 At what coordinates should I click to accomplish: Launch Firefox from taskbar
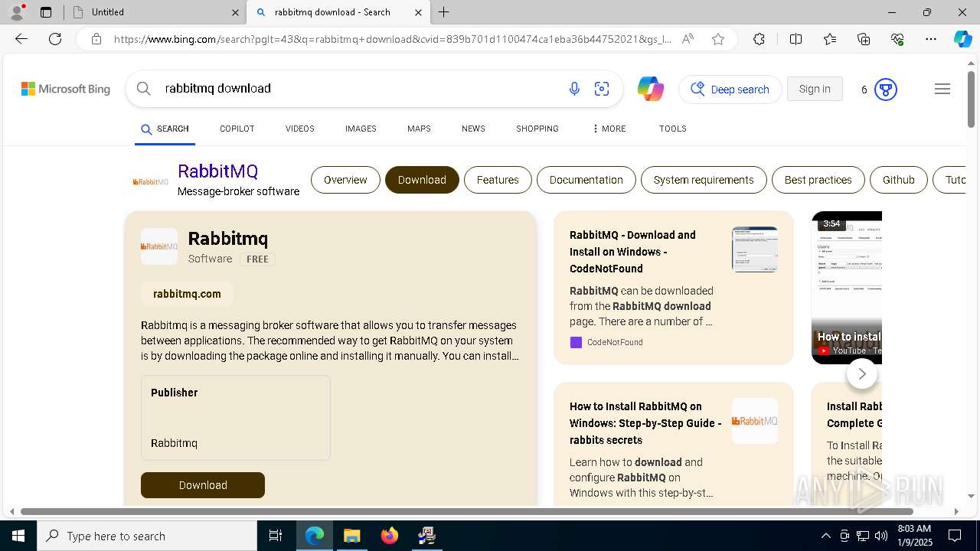(x=389, y=536)
